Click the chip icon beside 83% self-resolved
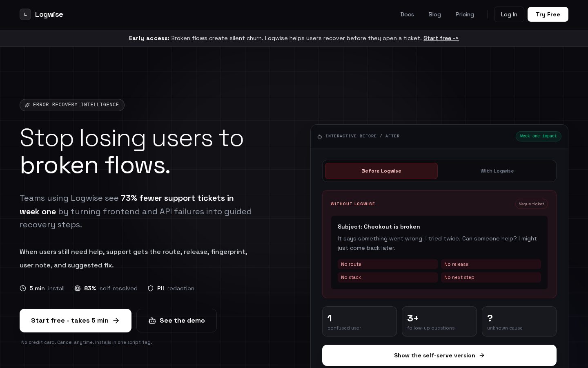Viewport: 588px width, 368px height. click(78, 288)
